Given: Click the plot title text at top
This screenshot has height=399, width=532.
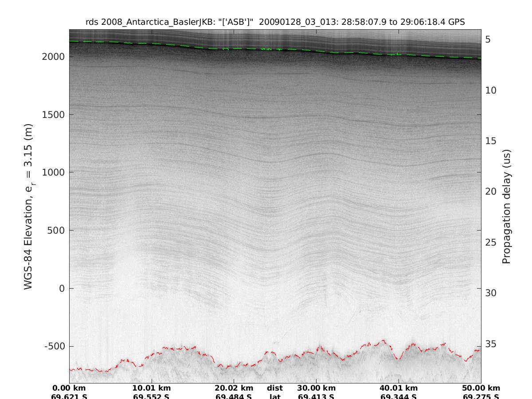Looking at the screenshot, I should [x=275, y=22].
